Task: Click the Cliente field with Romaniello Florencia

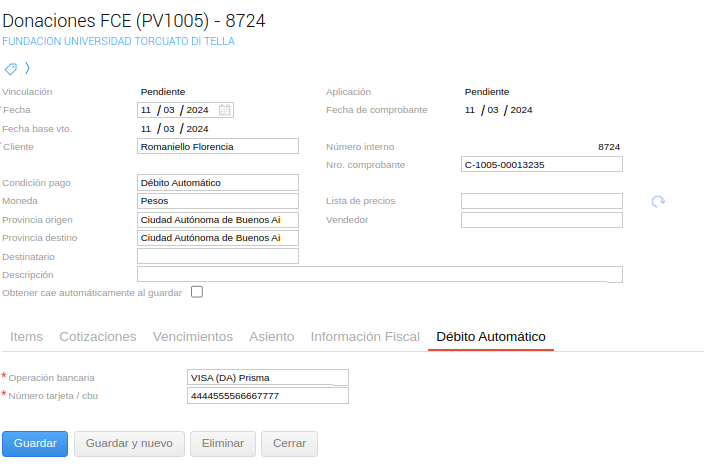Action: coord(218,146)
